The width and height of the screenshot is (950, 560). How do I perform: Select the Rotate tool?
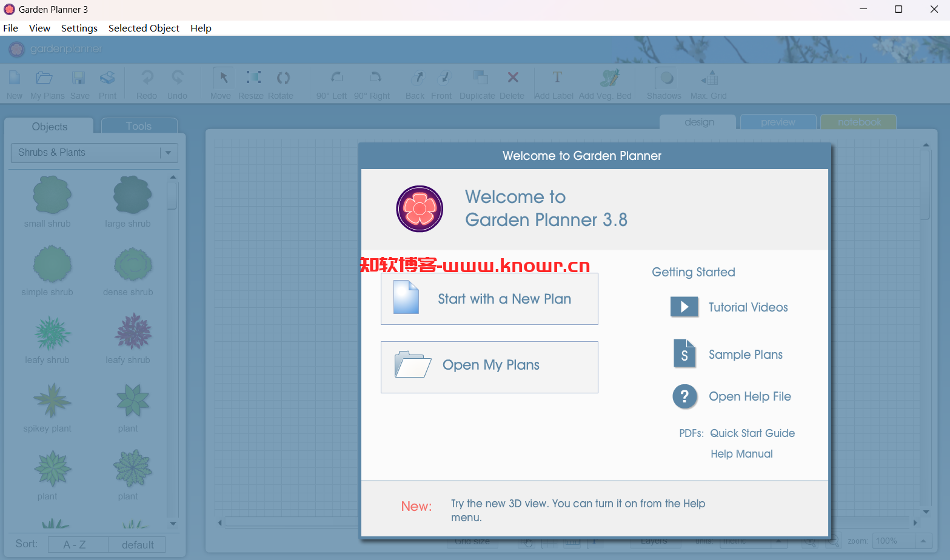coord(283,78)
